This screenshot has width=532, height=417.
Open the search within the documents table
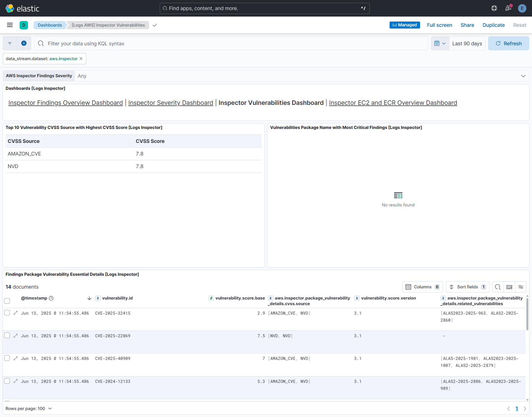[x=498, y=287]
